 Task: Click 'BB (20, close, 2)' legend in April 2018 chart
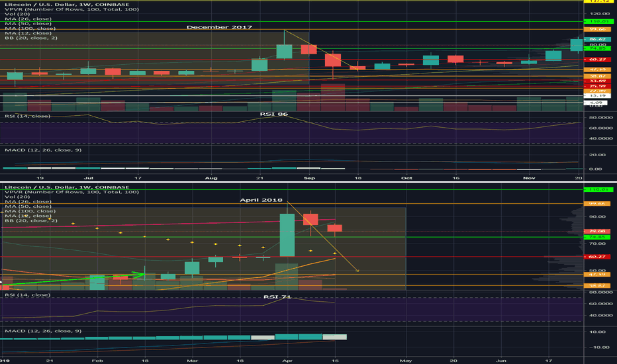[31, 220]
